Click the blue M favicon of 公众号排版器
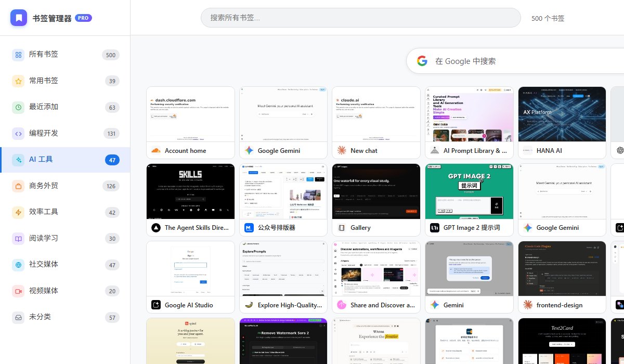 249,227
